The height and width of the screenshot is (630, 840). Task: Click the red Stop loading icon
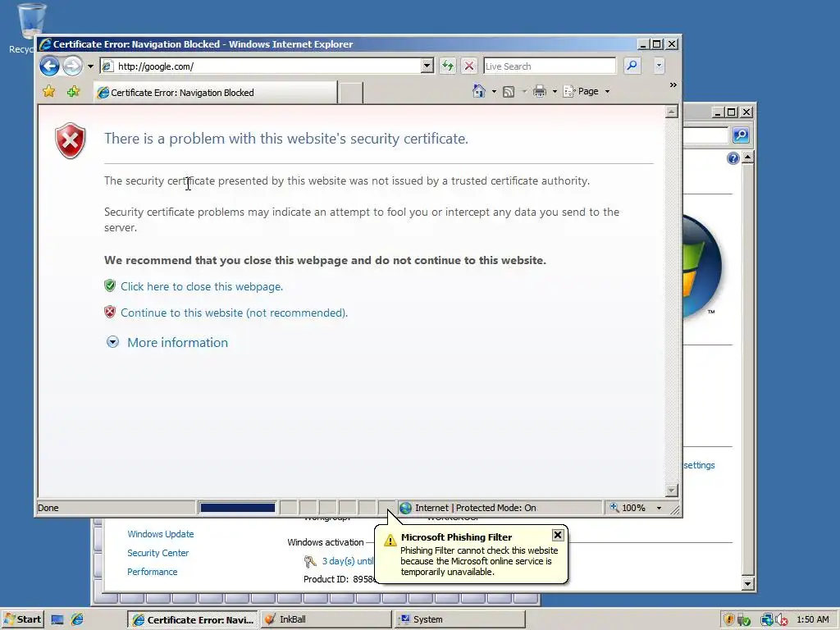click(x=468, y=66)
